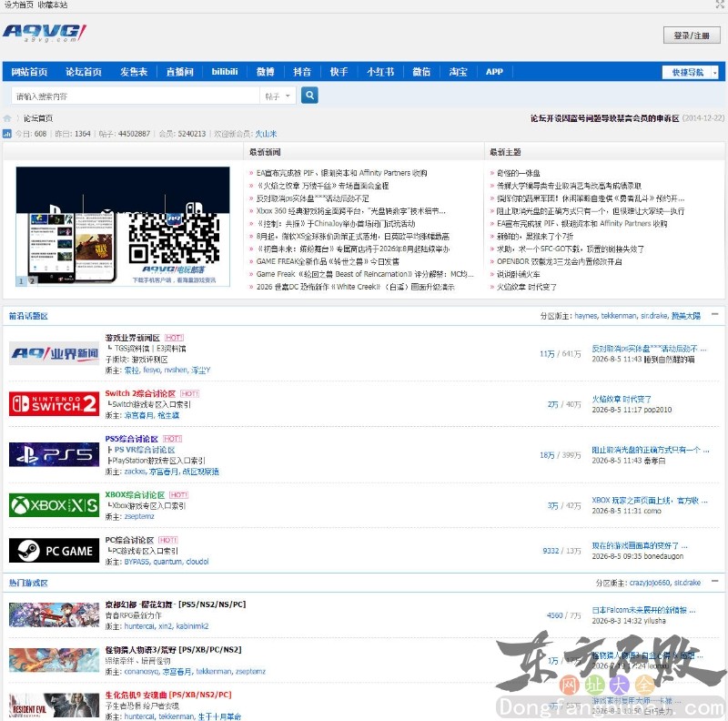Open the Nintendo Switch 2 forum logo
Viewport: 728px width, 721px height.
click(55, 403)
